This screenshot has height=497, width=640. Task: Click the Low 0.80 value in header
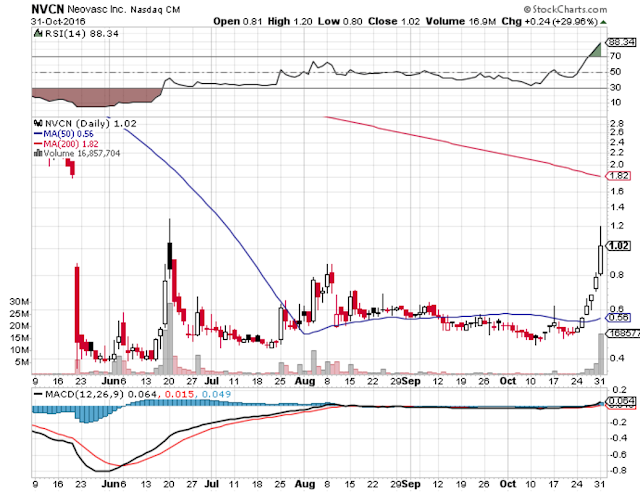340,22
